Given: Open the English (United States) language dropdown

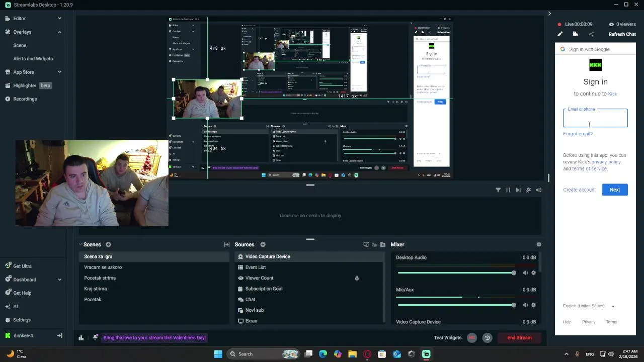Looking at the screenshot, I should pyautogui.click(x=589, y=306).
